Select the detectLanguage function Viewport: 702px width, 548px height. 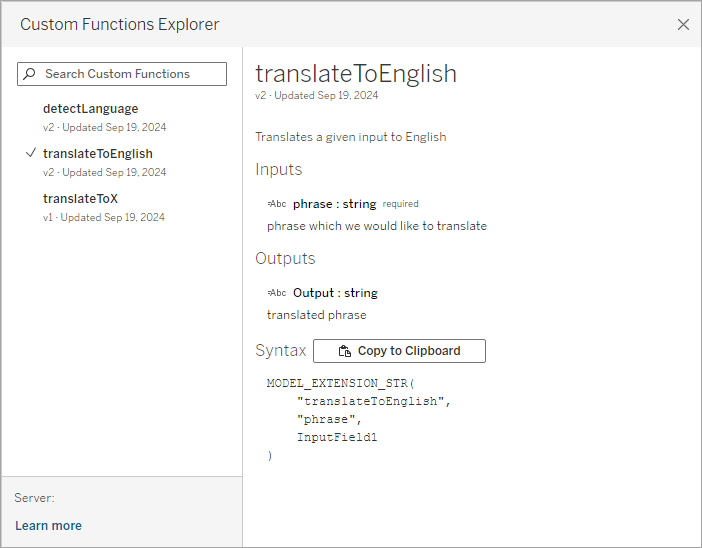coord(90,109)
